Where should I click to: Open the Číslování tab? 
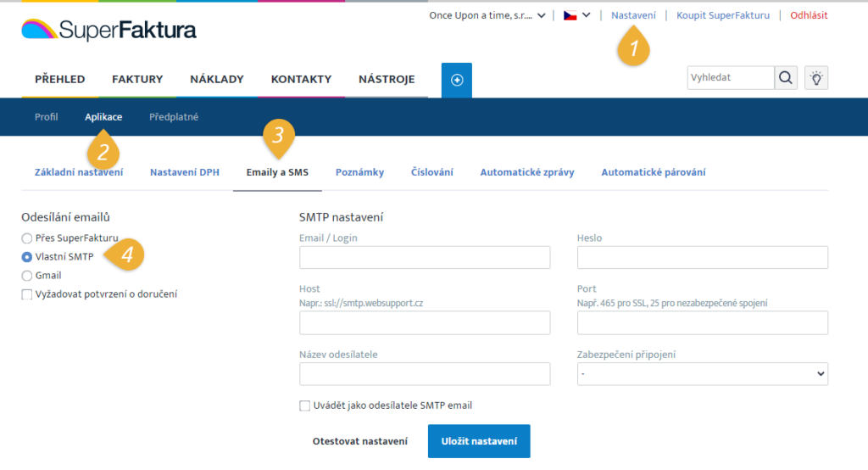coord(431,172)
